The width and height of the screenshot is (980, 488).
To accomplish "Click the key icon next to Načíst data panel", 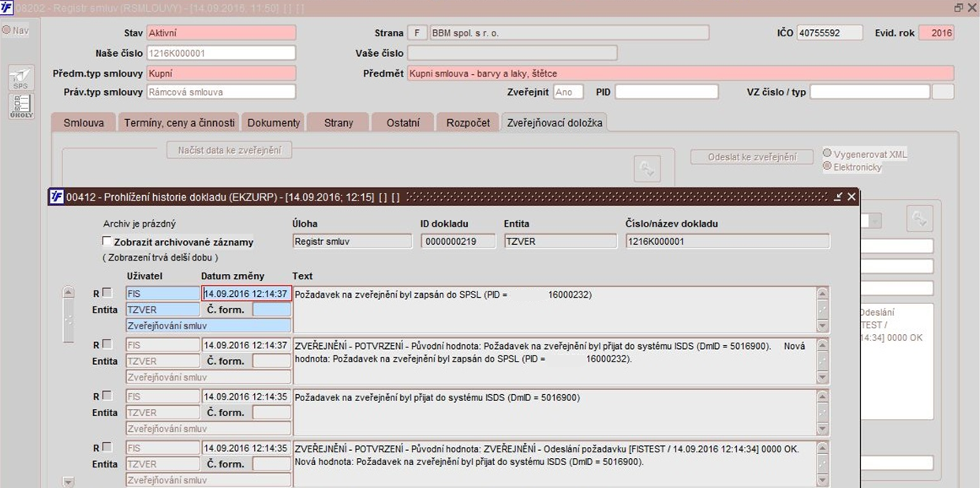I will 647,168.
